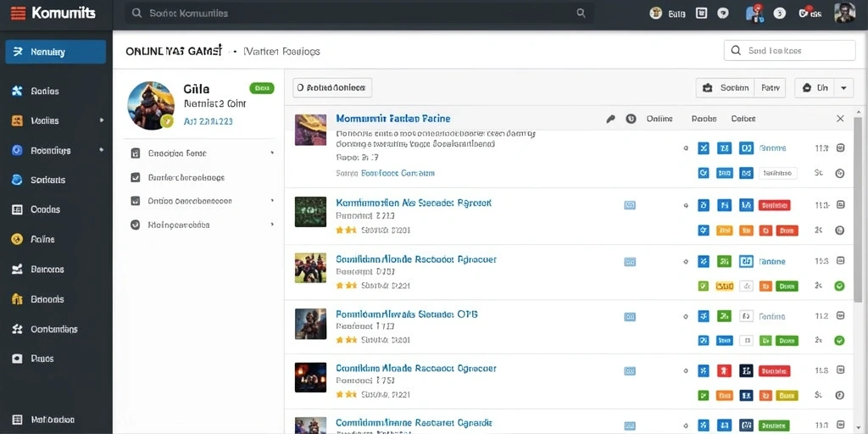Open the red hamburger menu beside Komumits logo
The height and width of the screenshot is (434, 868).
(18, 14)
